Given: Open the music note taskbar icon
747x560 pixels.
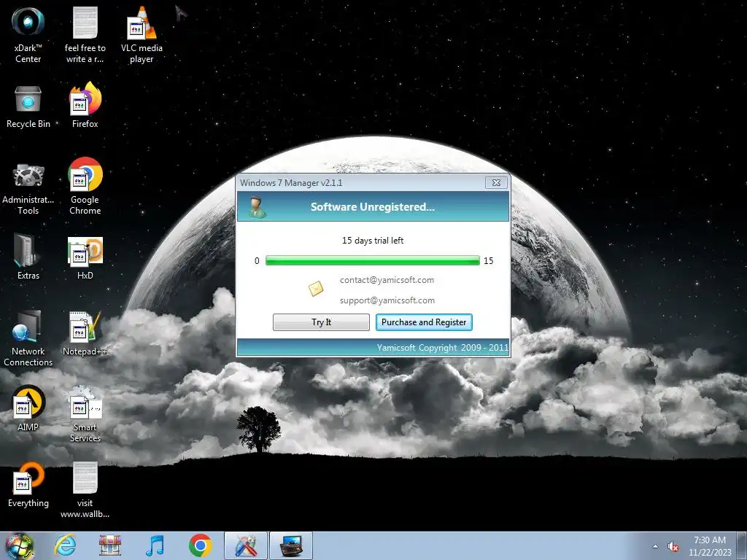Looking at the screenshot, I should pyautogui.click(x=155, y=545).
